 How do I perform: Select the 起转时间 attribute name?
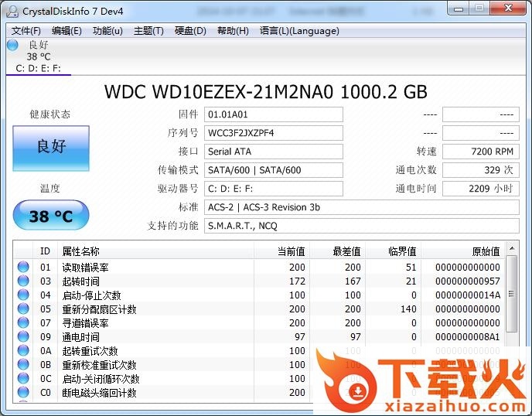[x=80, y=281]
